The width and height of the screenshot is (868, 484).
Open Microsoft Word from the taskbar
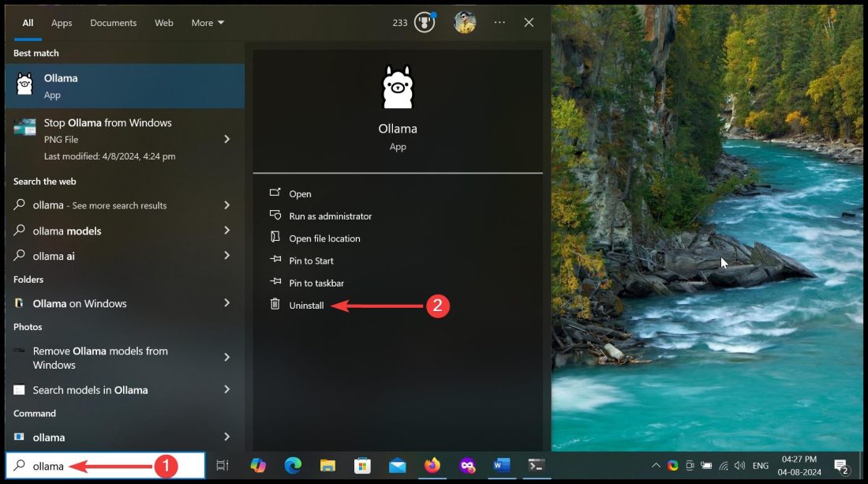pyautogui.click(x=502, y=466)
